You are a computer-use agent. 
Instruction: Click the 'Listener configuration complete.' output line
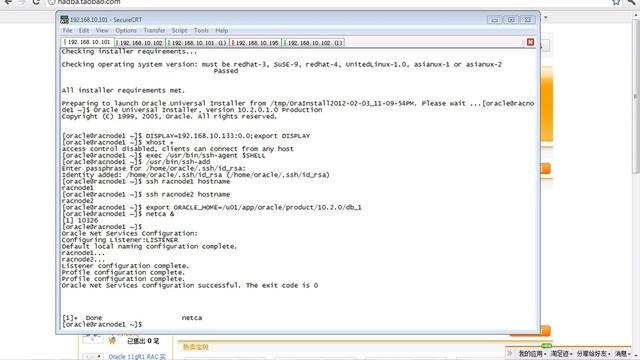click(125, 266)
